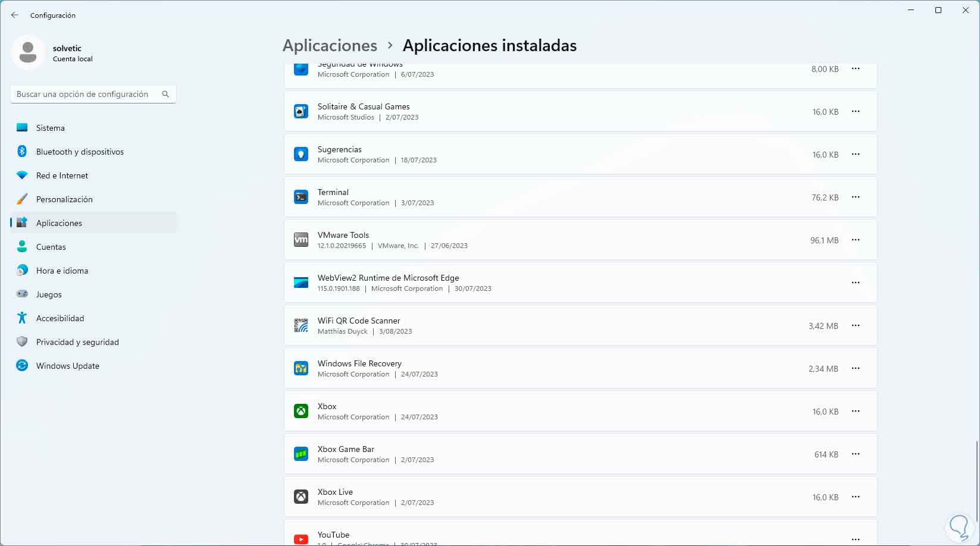Open more options for Solitaire & Casual Games

[856, 111]
